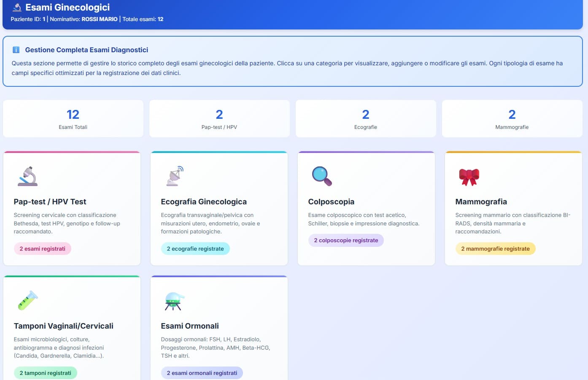This screenshot has width=588, height=380.
Task: Click the microscope icon in the page header
Action: pos(16,7)
